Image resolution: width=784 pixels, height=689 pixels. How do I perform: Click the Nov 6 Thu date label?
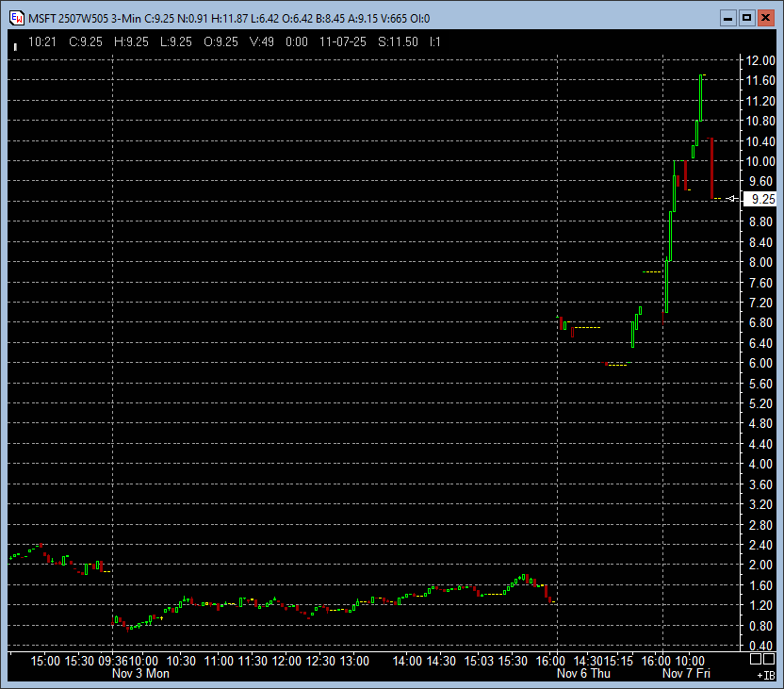point(582,674)
